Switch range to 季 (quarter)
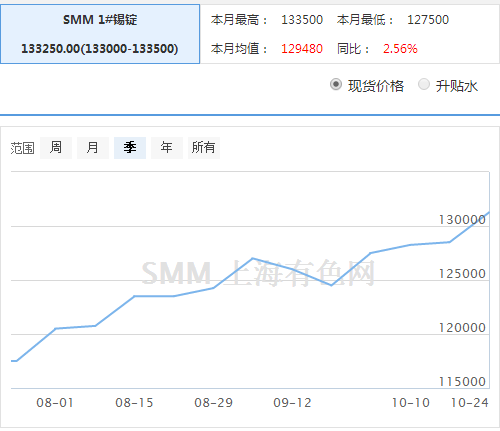 pyautogui.click(x=130, y=148)
